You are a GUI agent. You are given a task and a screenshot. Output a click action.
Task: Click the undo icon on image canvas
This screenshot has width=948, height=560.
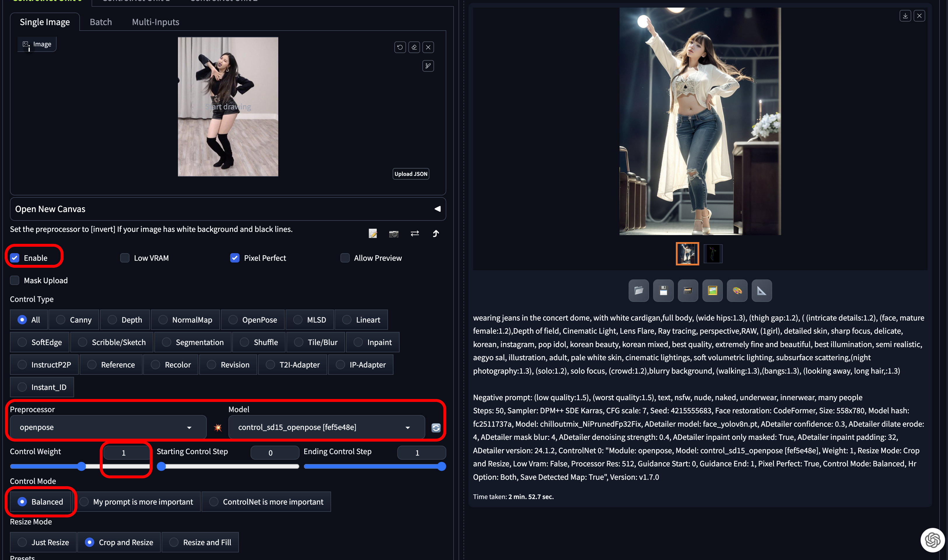[400, 47]
